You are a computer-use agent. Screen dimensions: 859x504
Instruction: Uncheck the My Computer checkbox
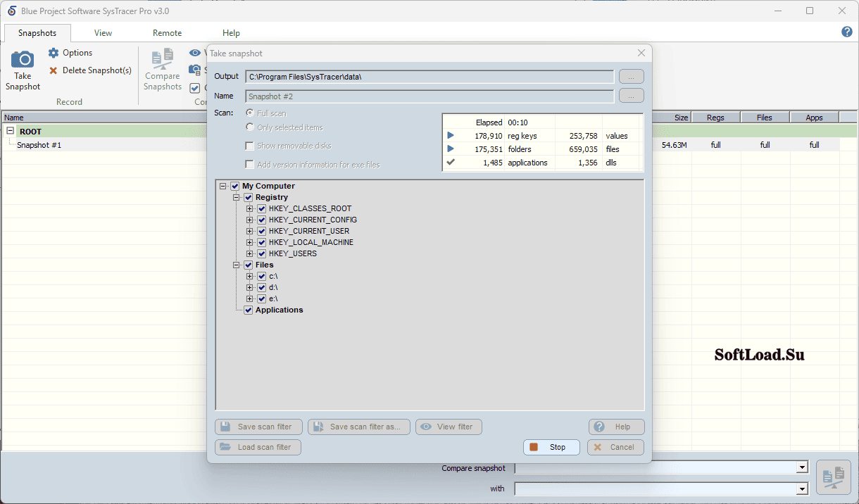(235, 186)
